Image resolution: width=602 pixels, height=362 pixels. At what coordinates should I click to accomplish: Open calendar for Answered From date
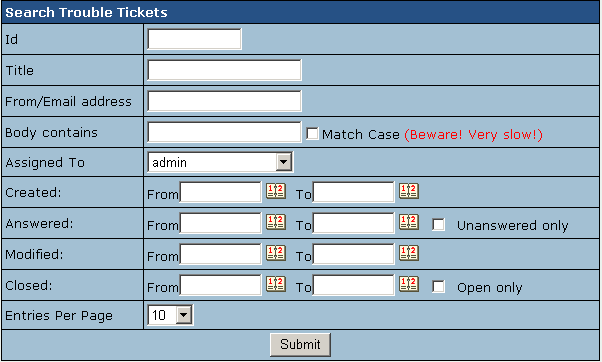click(276, 222)
